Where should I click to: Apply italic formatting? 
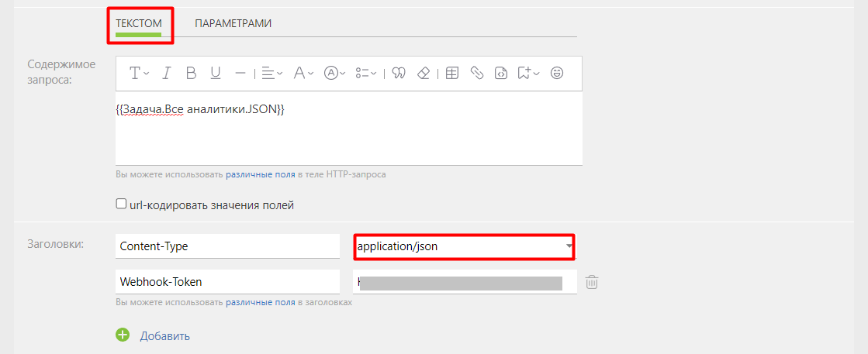coord(167,73)
